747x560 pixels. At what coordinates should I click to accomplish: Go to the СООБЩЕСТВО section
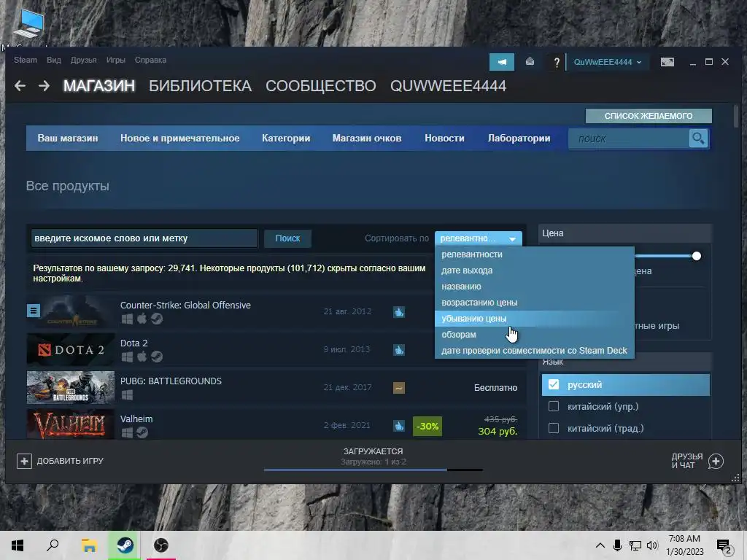pos(321,86)
